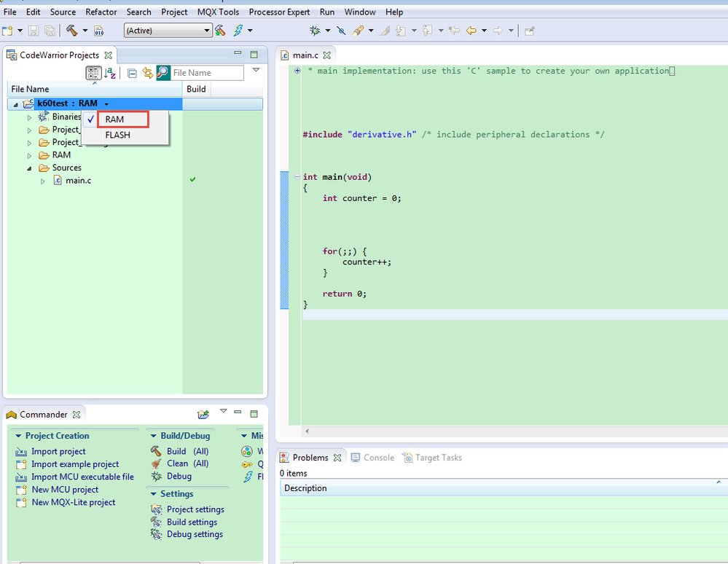Select the checked RAM build configuration
The width and height of the screenshot is (728, 564).
114,120
